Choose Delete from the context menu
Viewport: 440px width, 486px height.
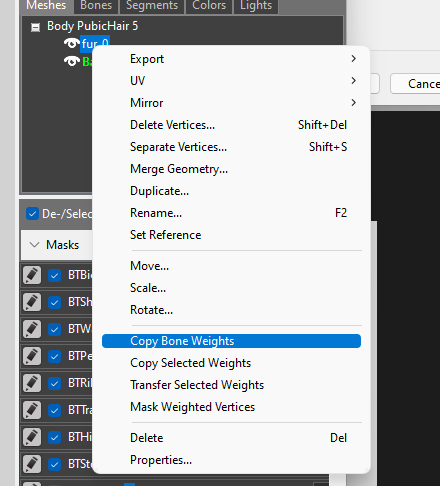click(231, 438)
